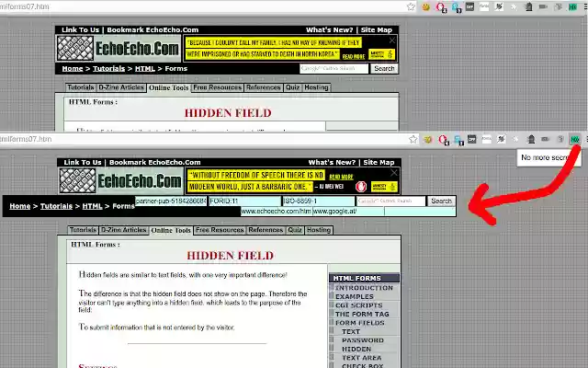Screen dimensions: 588x368
Task: Click revealed www.google.at/ hidden field
Action: click(x=348, y=211)
